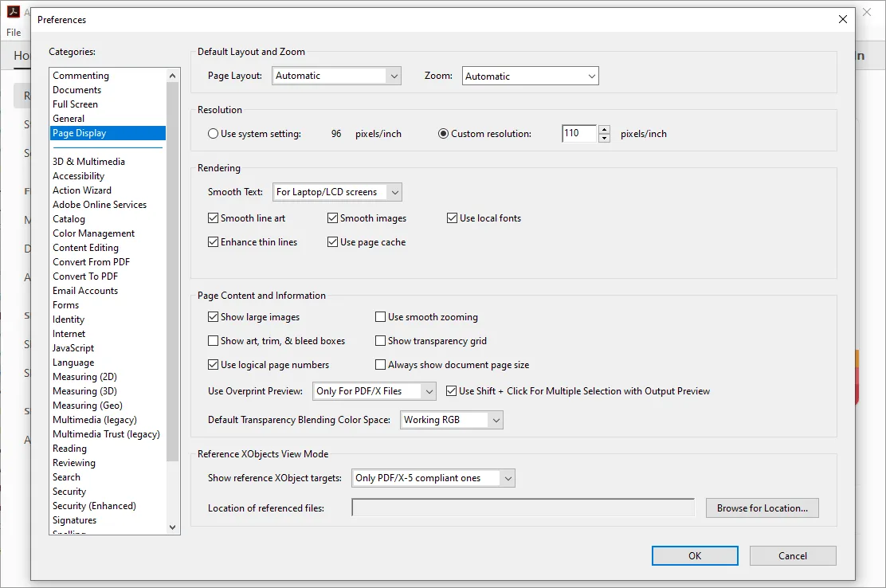Viewport: 886px width, 588px height.
Task: Choose the Security (Enhanced) category
Action: pyautogui.click(x=94, y=506)
